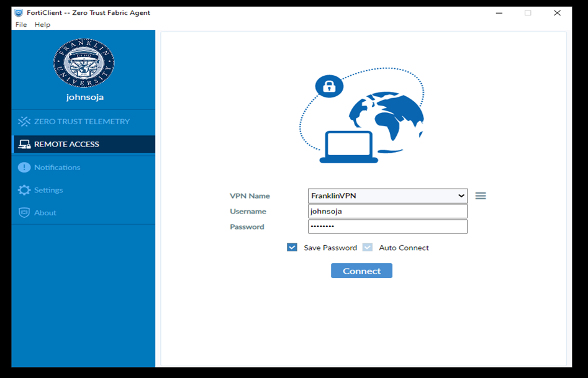The height and width of the screenshot is (378, 588).
Task: Open the Notifications section
Action: (x=83, y=167)
